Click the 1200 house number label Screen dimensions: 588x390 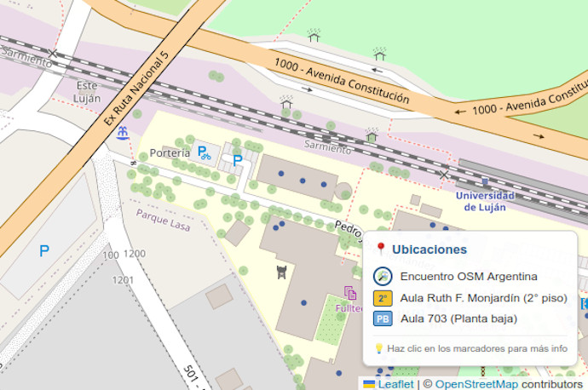(135, 254)
